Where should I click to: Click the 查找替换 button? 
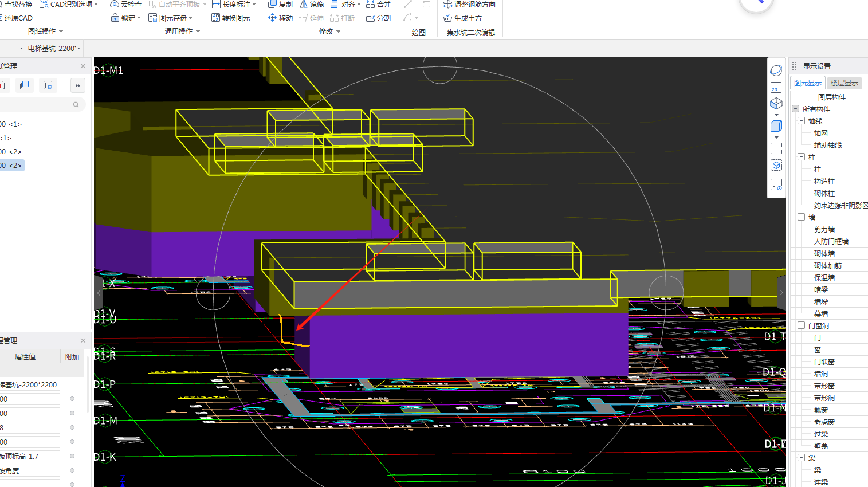tap(17, 4)
